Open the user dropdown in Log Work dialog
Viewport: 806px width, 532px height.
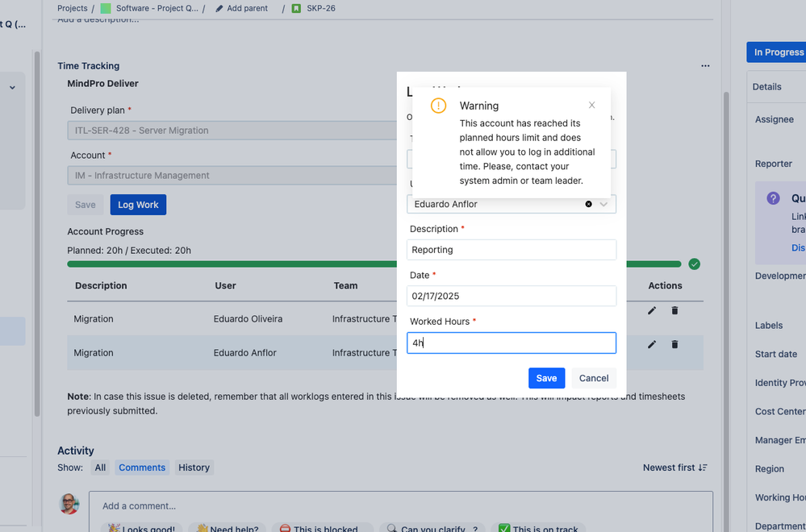click(x=604, y=204)
